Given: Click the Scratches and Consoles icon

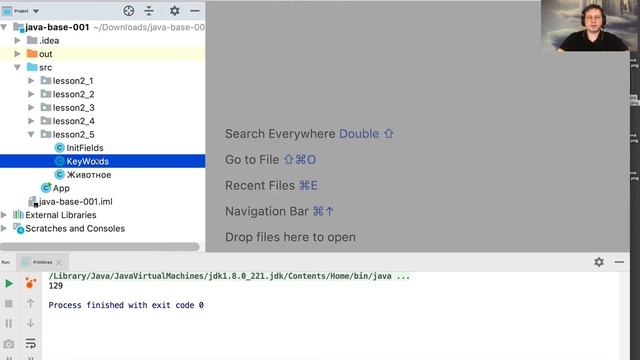Looking at the screenshot, I should (18, 228).
